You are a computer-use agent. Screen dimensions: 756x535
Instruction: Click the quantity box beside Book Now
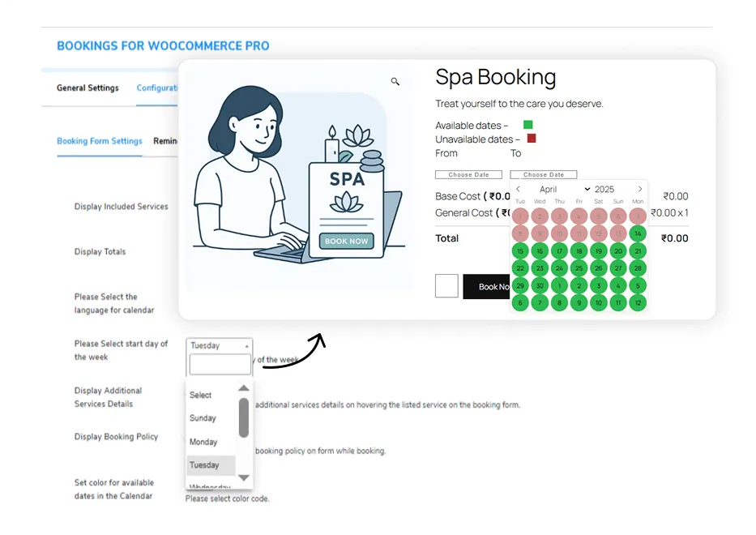click(x=446, y=286)
